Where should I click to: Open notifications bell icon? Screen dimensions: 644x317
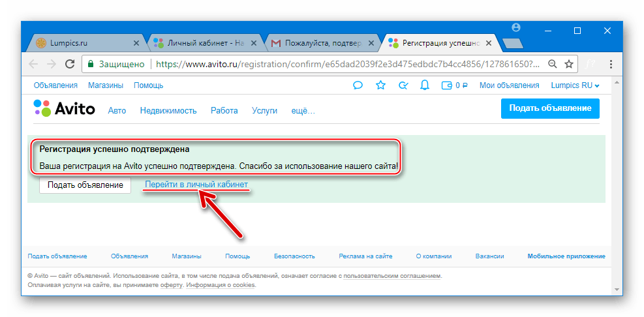425,85
